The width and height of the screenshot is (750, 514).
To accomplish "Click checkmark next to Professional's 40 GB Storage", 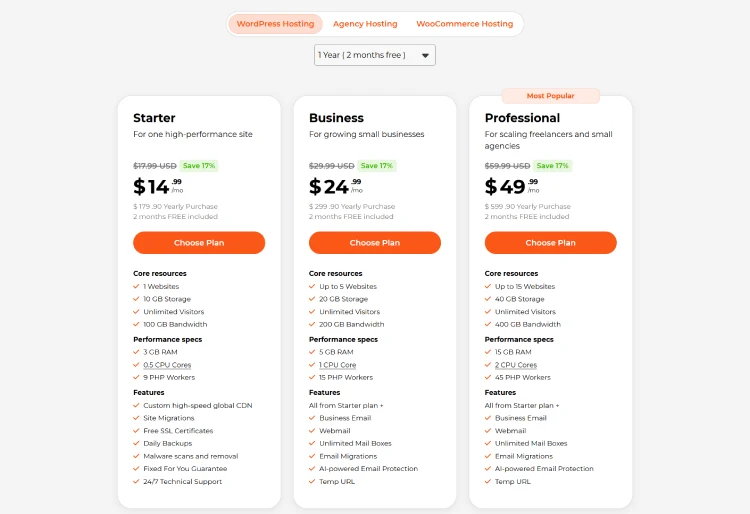I will coord(488,299).
